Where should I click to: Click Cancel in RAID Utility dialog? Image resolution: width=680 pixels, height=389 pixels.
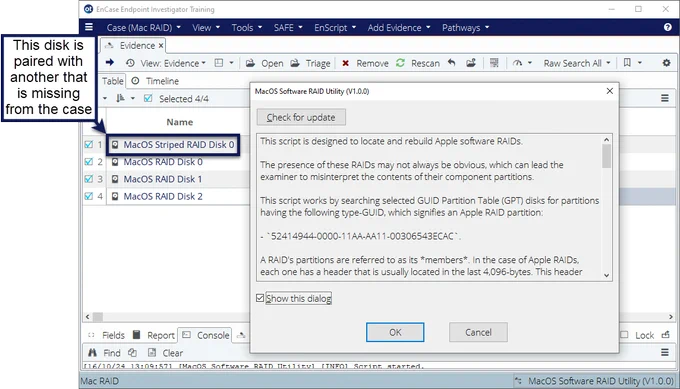click(x=478, y=332)
